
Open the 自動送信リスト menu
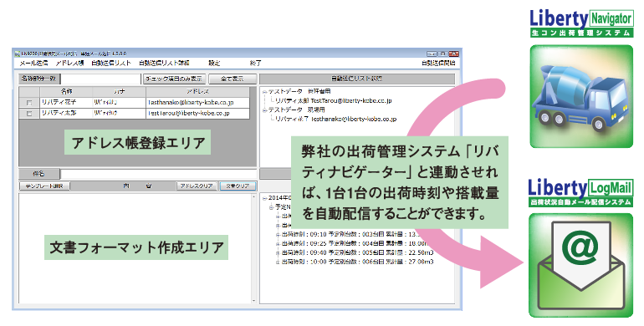coord(111,64)
